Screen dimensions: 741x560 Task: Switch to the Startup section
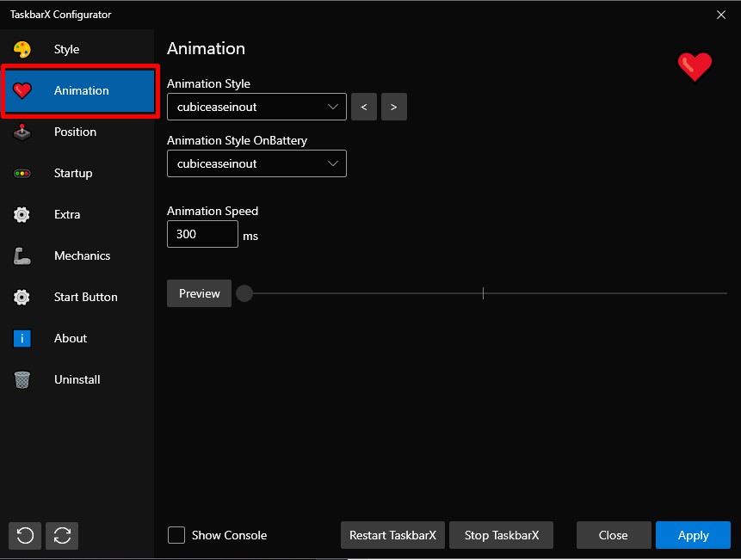(73, 173)
